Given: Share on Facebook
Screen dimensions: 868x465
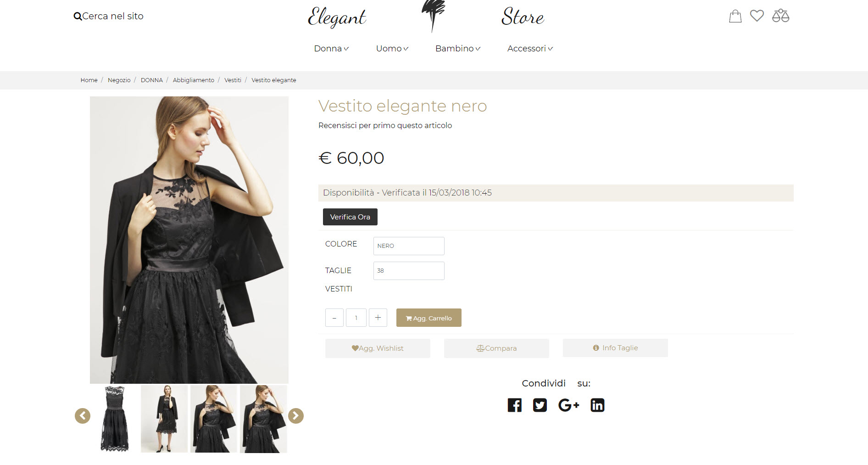Looking at the screenshot, I should [x=515, y=405].
